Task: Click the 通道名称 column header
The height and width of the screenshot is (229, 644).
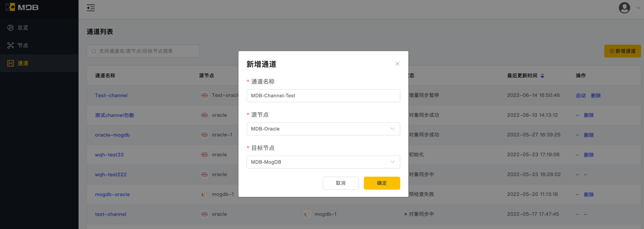Action: click(105, 76)
